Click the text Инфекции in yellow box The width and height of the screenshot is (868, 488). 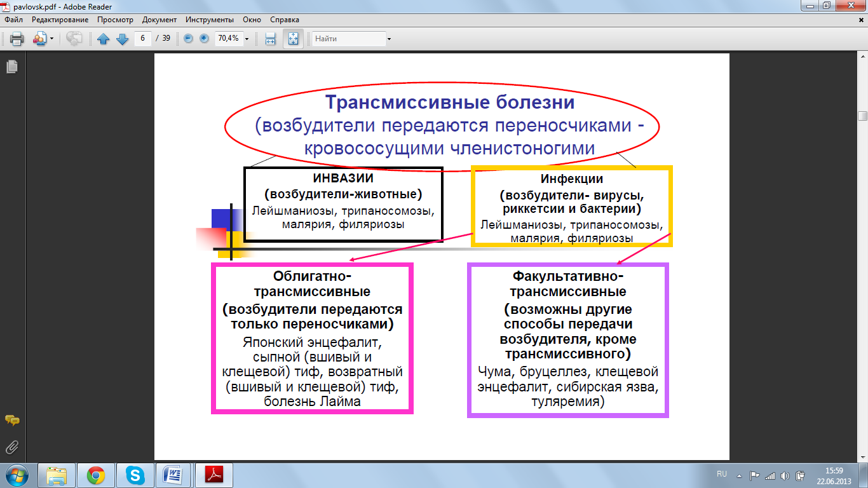click(x=572, y=179)
